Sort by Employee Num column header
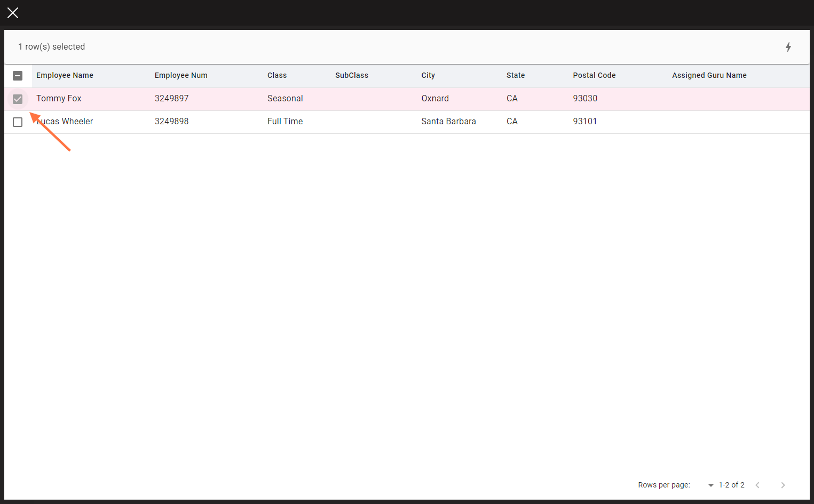The image size is (814, 504). click(x=181, y=75)
